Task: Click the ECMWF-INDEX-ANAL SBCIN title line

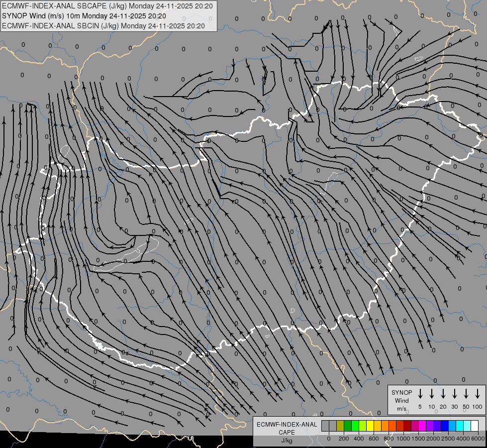Action: tap(103, 26)
